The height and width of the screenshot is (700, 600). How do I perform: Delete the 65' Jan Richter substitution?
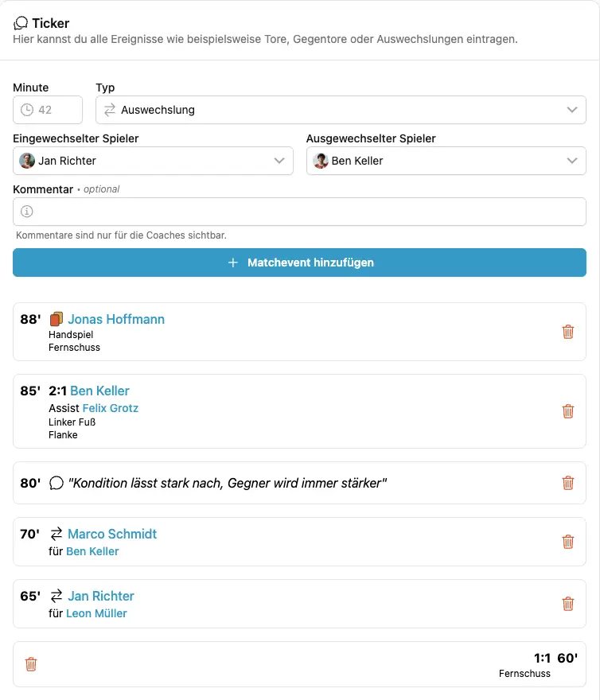(x=567, y=604)
